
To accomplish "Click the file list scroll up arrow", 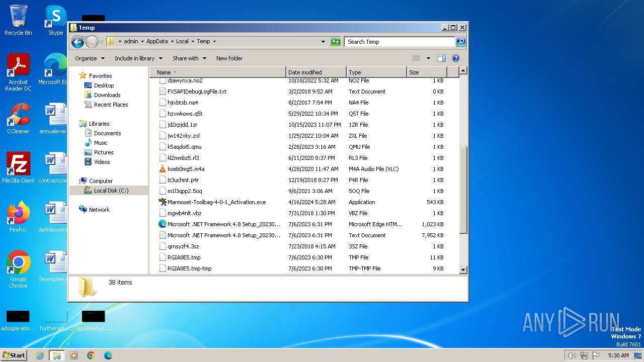I will click(x=463, y=71).
